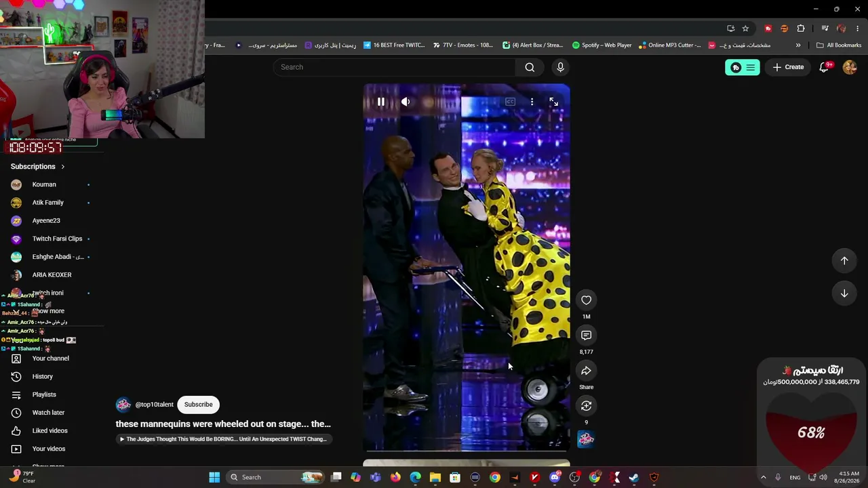
Task: Click the YouTube search input field
Action: 395,67
